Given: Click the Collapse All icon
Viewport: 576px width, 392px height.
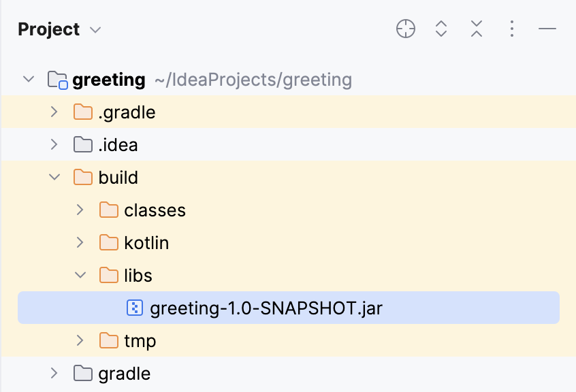Looking at the screenshot, I should click(x=476, y=29).
